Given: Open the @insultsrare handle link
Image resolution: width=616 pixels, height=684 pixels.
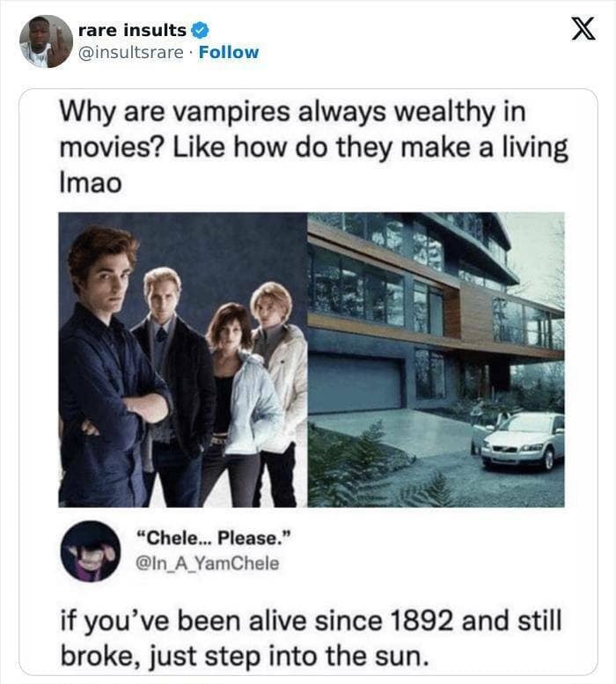Looking at the screenshot, I should tap(131, 52).
